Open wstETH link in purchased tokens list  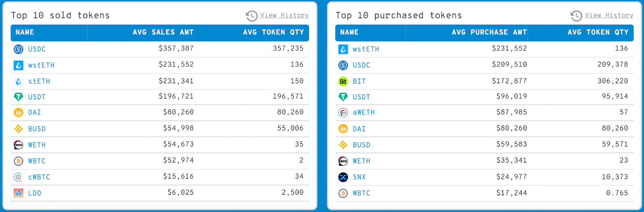pyautogui.click(x=366, y=49)
